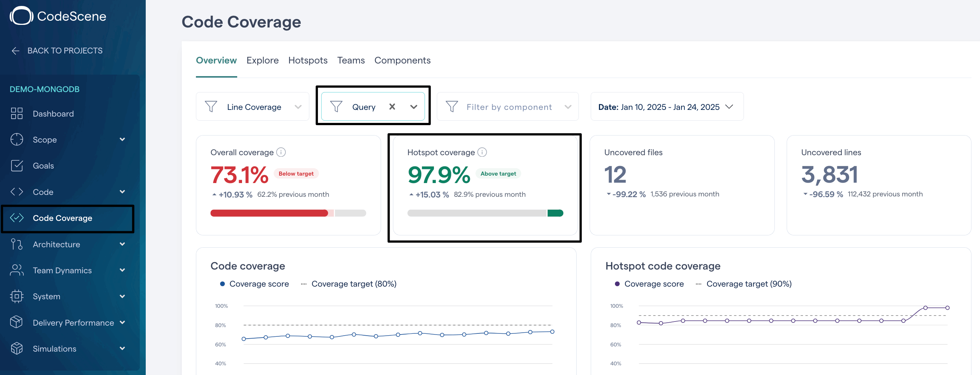Viewport: 980px width, 375px height.
Task: Click the Hotspot coverage info icon
Action: tap(482, 152)
